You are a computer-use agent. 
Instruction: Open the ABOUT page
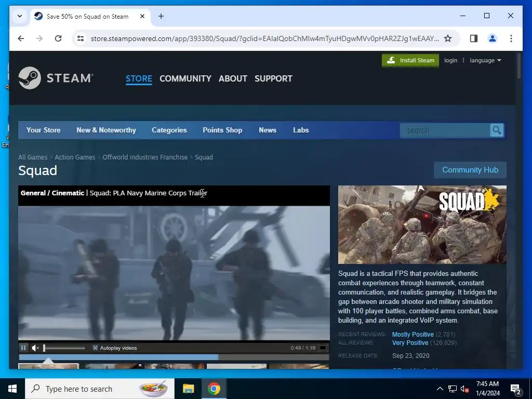233,79
